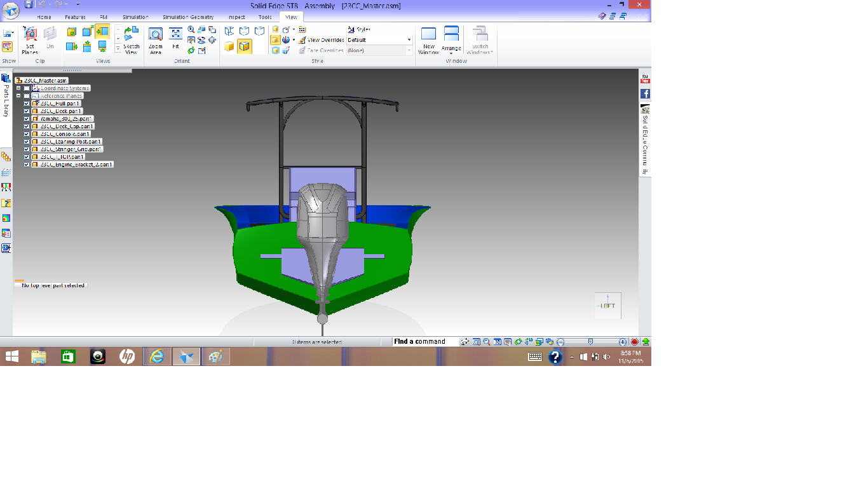Toggle the 23CC_Console.par:1 checkbox
868x488 pixels.
pos(27,134)
